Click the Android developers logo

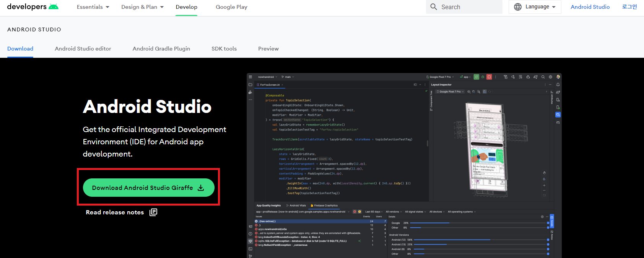(x=33, y=7)
